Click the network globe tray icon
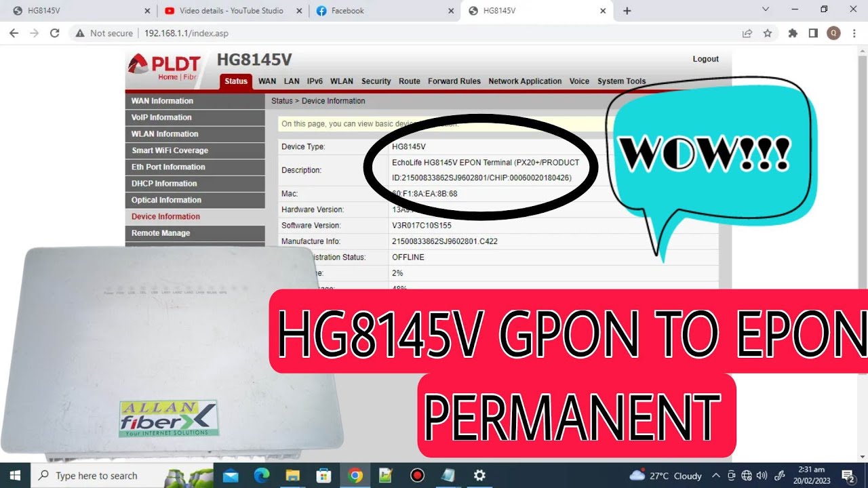Screen dimensions: 868x488 747,475
